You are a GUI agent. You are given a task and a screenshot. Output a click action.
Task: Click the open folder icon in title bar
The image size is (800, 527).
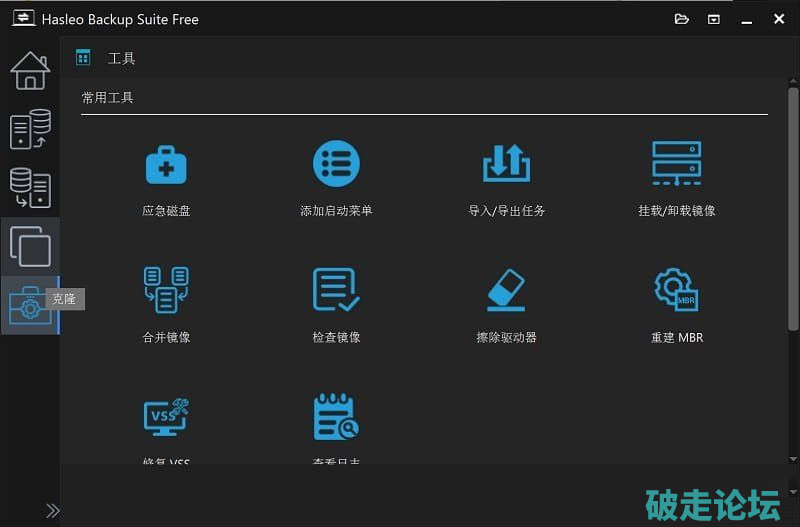pyautogui.click(x=682, y=19)
